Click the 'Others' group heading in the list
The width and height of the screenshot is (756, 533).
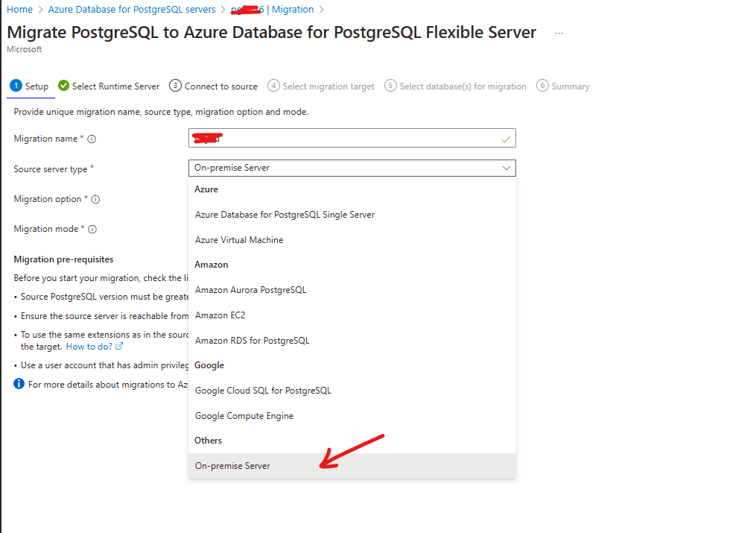point(208,441)
